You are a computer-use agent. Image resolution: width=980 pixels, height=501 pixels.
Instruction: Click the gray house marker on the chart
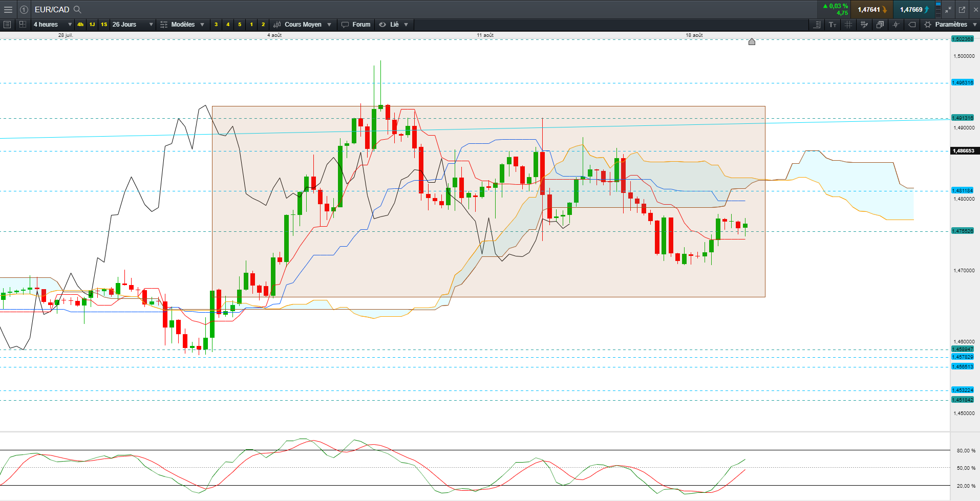[x=752, y=41]
